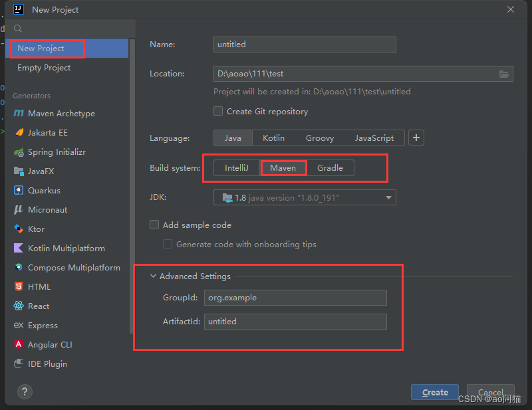
Task: Click the Kotlin Multiplatform icon
Action: pos(19,248)
